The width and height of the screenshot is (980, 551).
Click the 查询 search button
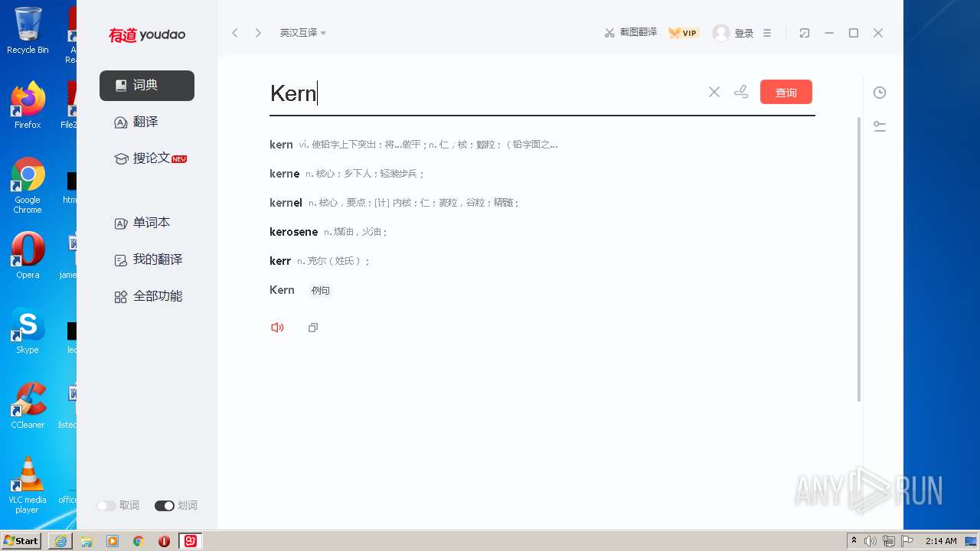786,92
